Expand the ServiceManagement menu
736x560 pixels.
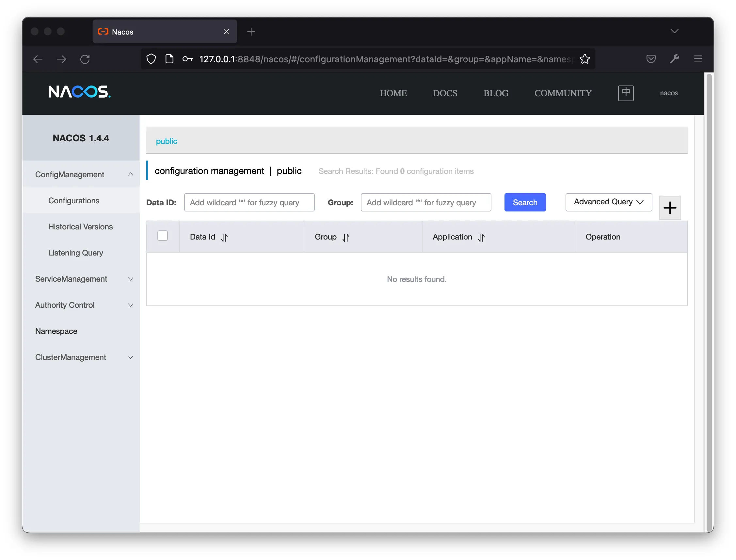coord(81,279)
